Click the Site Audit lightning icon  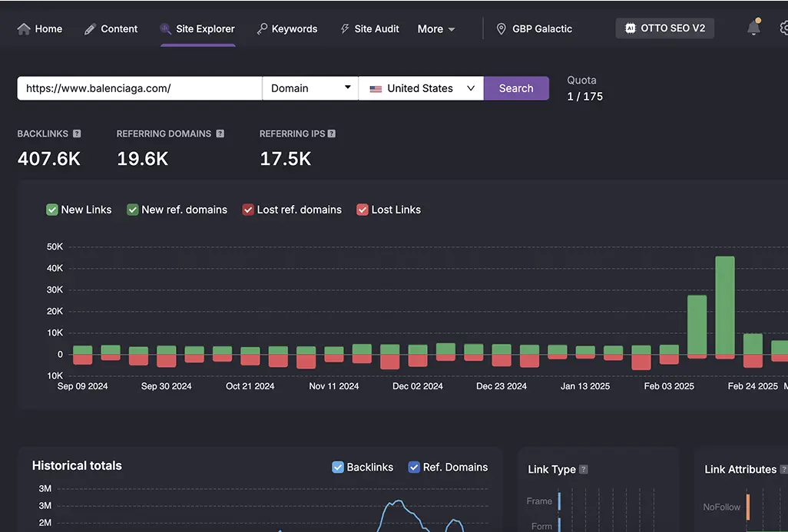(345, 29)
